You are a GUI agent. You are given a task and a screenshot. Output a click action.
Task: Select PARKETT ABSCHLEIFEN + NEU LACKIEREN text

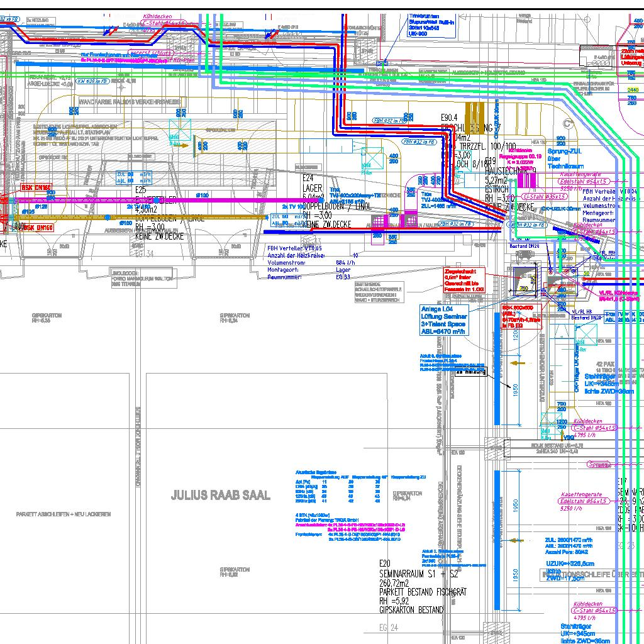[x=64, y=514]
